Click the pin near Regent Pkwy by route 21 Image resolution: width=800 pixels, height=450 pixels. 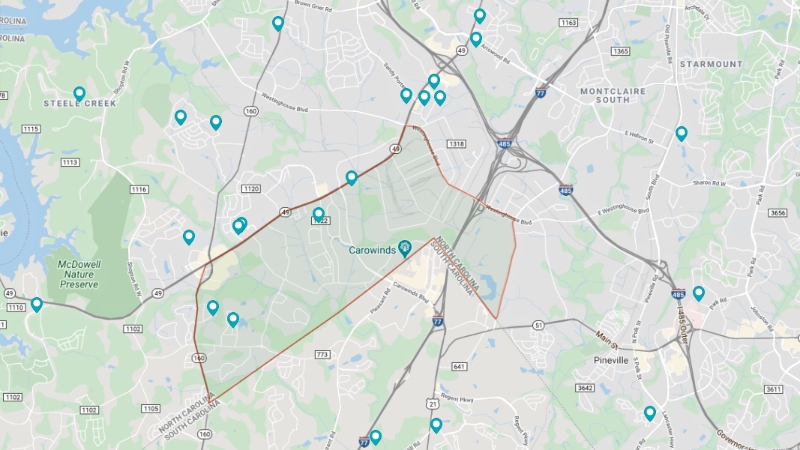pos(436,425)
